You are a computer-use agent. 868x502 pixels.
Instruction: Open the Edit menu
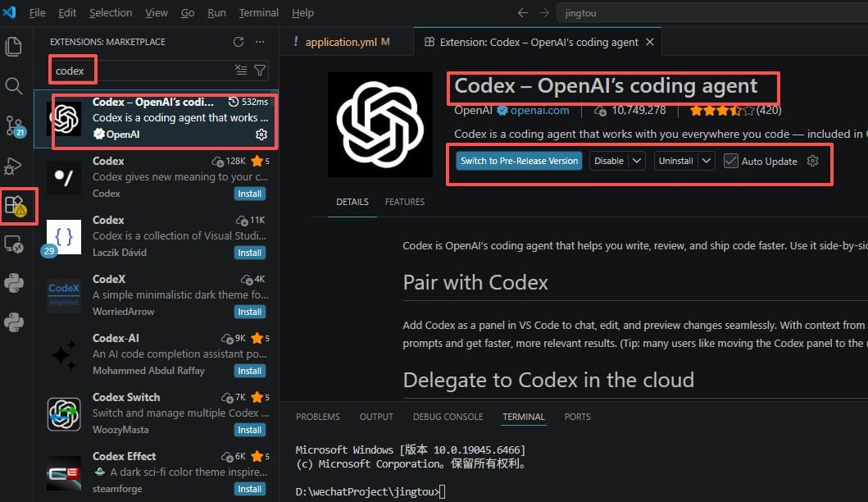67,13
